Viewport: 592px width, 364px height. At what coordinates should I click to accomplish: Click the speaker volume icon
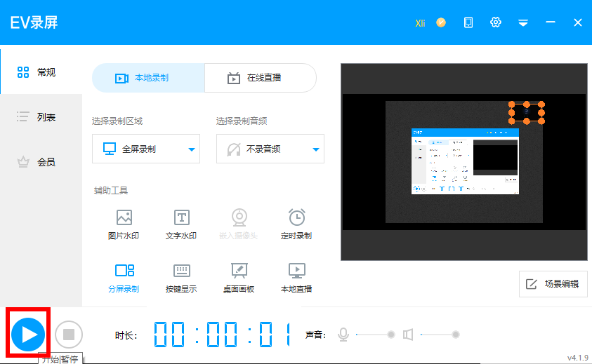[408, 335]
